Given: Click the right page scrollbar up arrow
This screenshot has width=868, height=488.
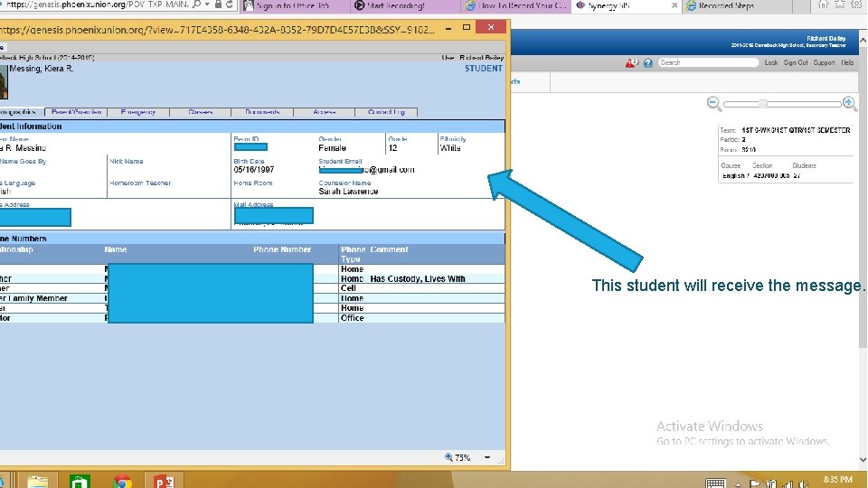Looking at the screenshot, I should pyautogui.click(x=863, y=41).
